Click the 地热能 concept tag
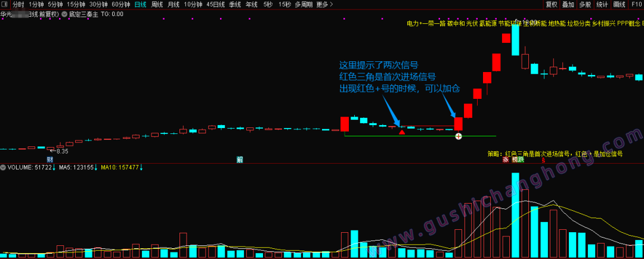644x259 pixels. [556, 24]
